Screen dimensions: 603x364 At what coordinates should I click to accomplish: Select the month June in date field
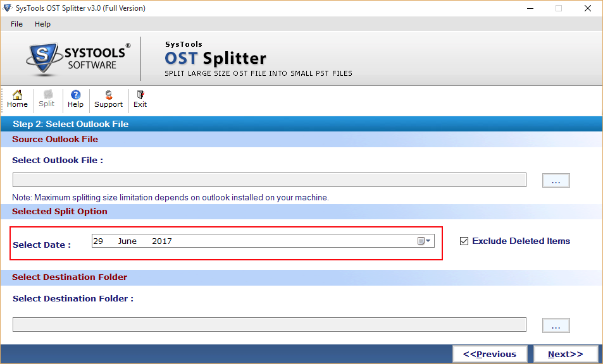point(127,241)
